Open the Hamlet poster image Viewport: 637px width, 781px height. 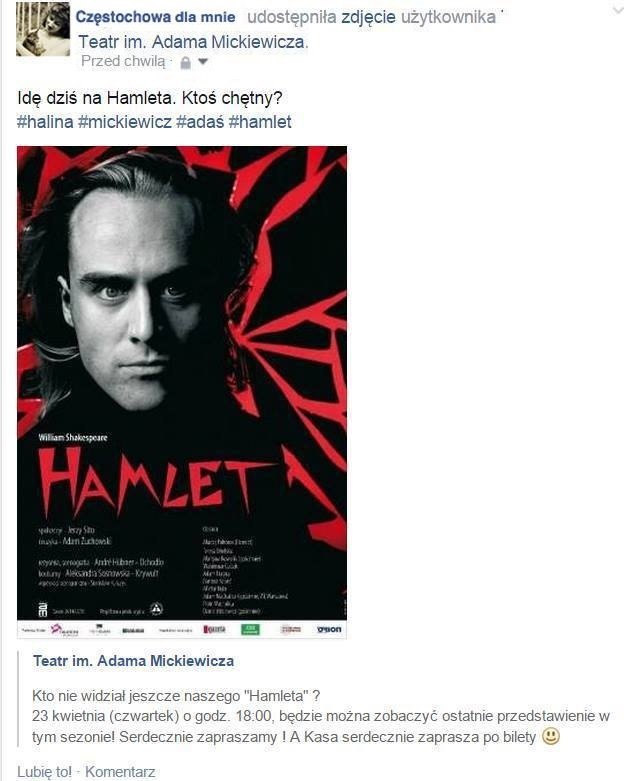click(x=182, y=392)
